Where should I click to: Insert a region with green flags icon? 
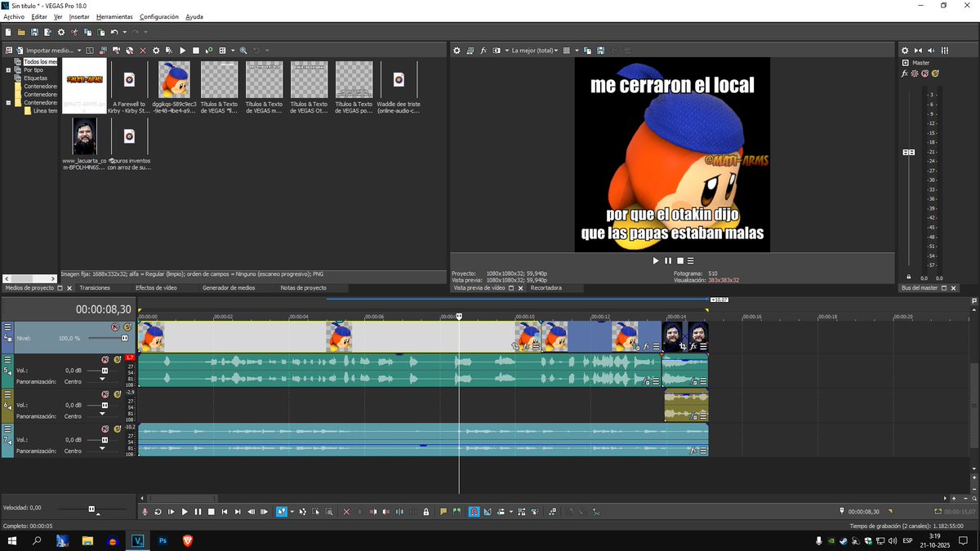click(x=457, y=512)
